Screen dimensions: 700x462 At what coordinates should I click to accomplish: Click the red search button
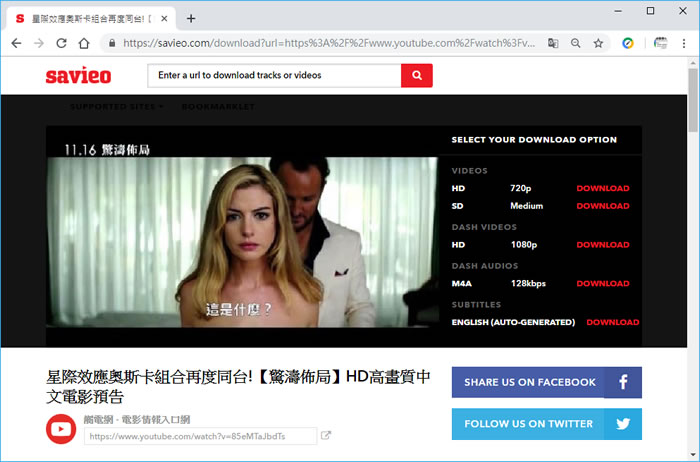(417, 75)
